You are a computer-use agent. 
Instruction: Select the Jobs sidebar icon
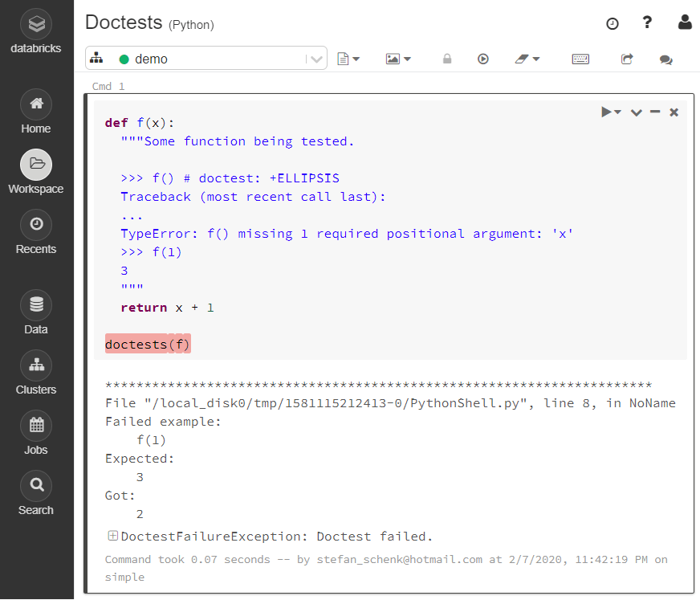click(x=35, y=425)
